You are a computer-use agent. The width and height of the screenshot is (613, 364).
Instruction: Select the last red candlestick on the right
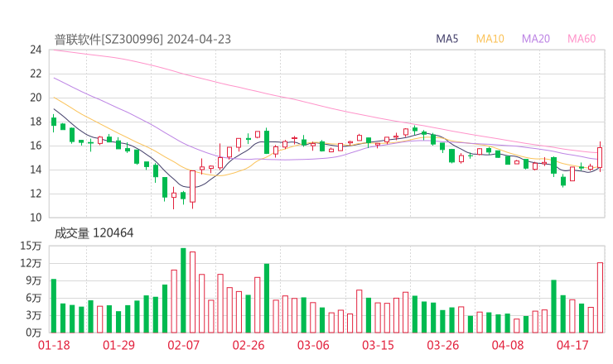tap(600, 157)
